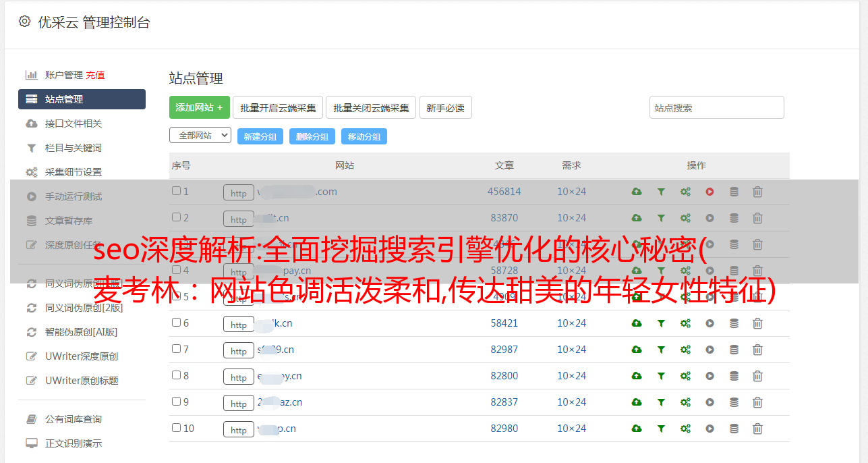Open article count 82987
The image size is (868, 463).
coord(504,350)
